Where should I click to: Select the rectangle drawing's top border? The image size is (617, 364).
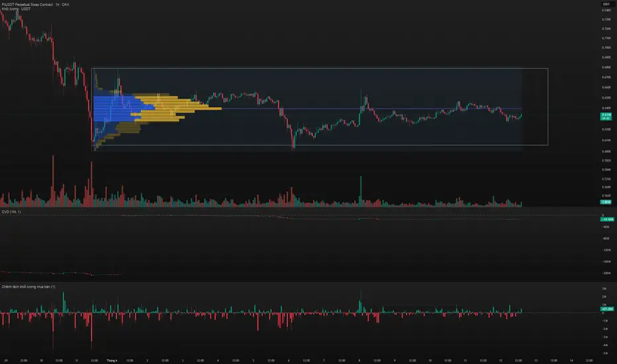click(320, 68)
